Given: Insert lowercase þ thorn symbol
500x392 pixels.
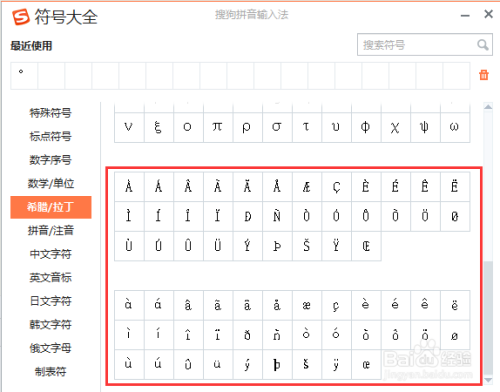Looking at the screenshot, I should click(x=277, y=365).
